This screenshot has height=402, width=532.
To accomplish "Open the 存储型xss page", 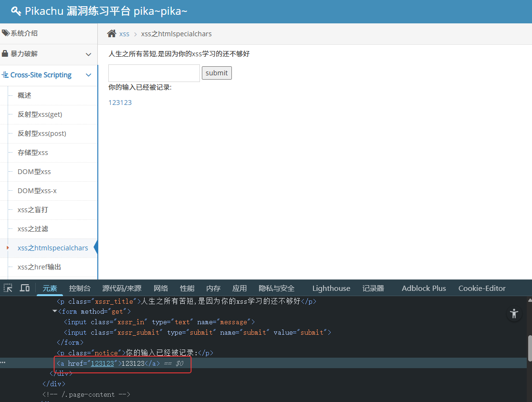I will click(49, 152).
